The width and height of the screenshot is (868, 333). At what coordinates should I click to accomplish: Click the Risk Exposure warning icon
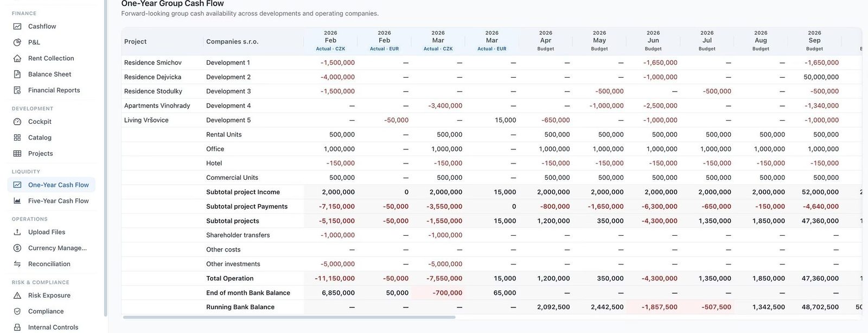[17, 296]
